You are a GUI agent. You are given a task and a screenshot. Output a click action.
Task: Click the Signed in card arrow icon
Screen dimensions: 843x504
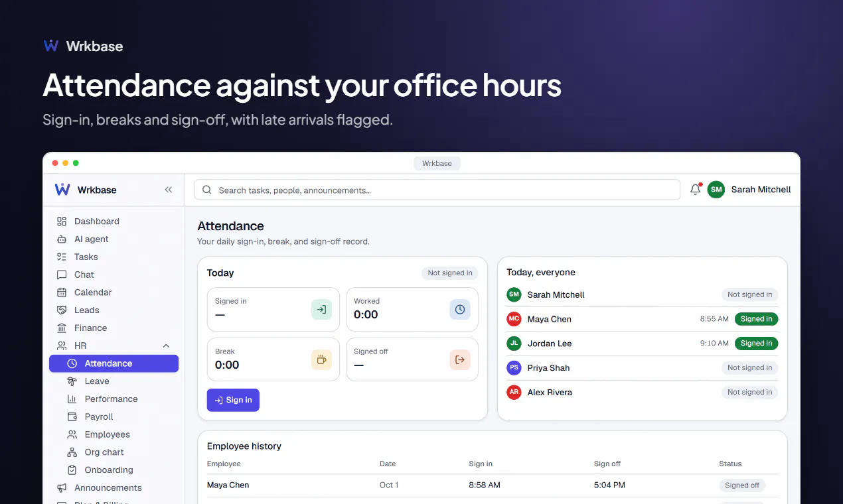[321, 309]
